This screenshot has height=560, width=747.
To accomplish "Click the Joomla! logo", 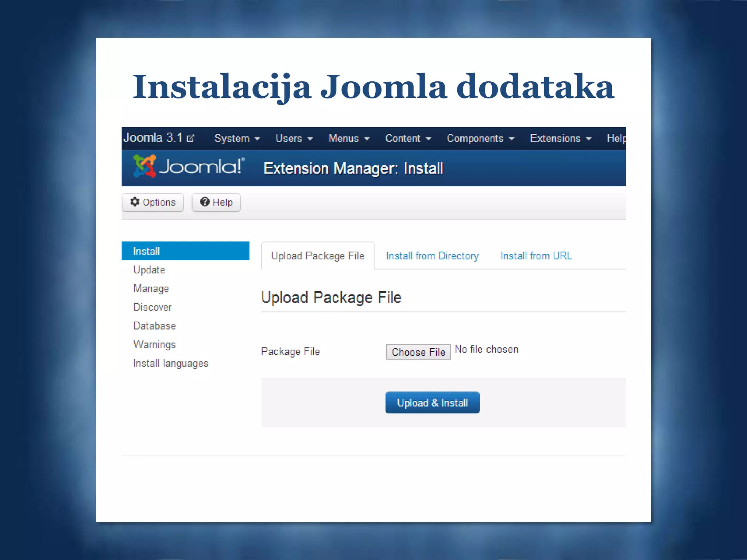I will tap(189, 166).
